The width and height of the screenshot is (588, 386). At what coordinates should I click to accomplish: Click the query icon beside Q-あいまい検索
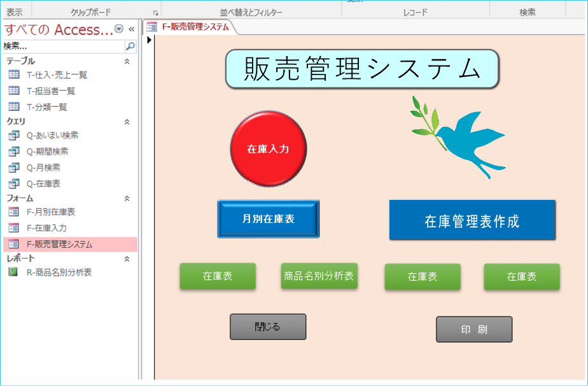click(x=14, y=135)
